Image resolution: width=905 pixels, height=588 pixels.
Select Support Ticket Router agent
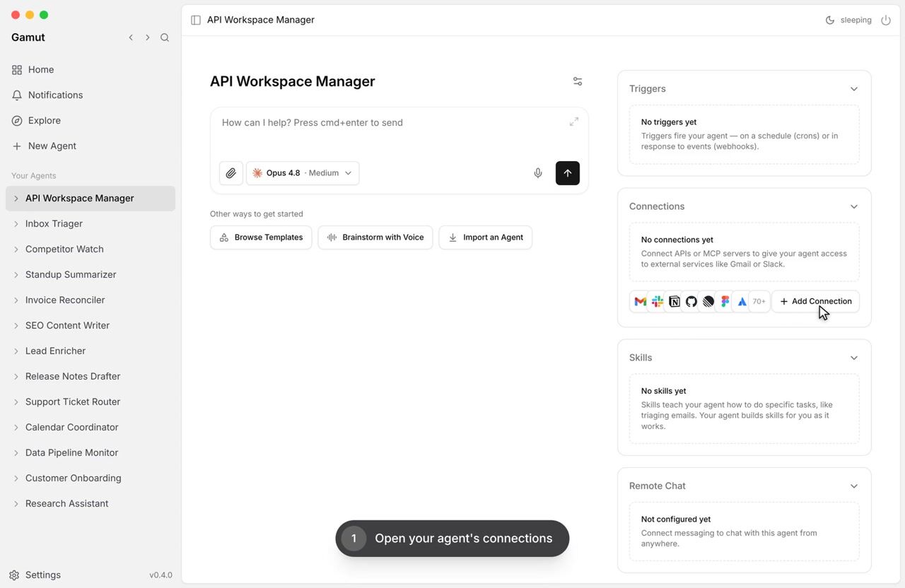(90, 401)
